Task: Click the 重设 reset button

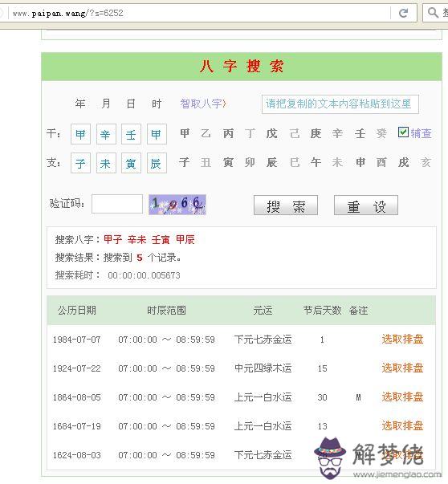Action: 366,205
